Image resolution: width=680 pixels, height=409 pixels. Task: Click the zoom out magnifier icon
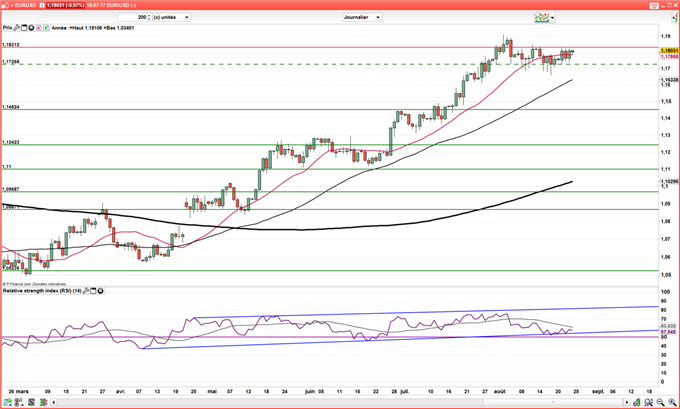[660, 402]
